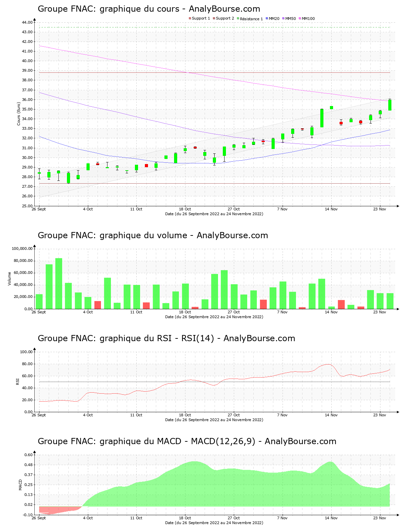Click the 39.00 price axis label
The width and height of the screenshot is (412, 532).
27,70
